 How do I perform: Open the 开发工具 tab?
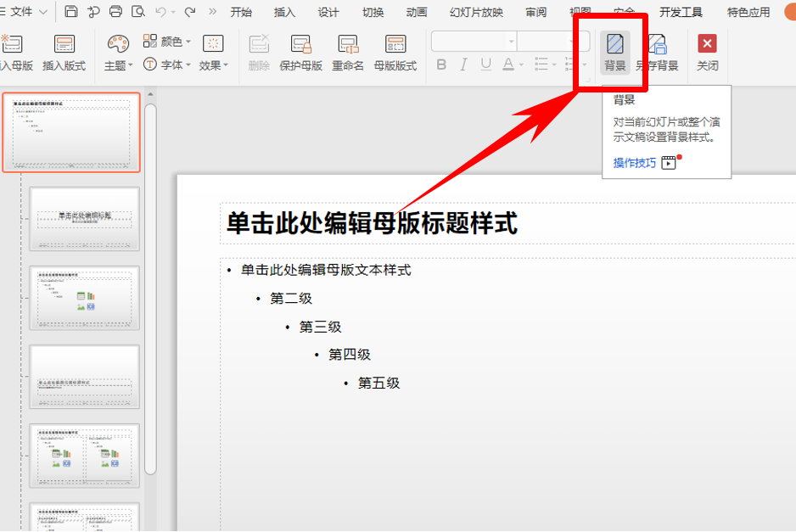click(x=681, y=12)
